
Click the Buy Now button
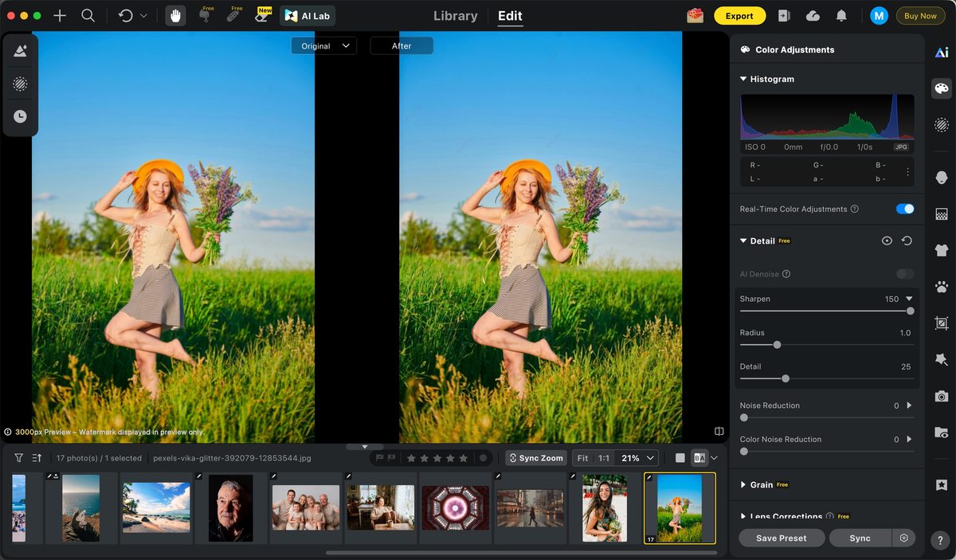[x=920, y=16]
